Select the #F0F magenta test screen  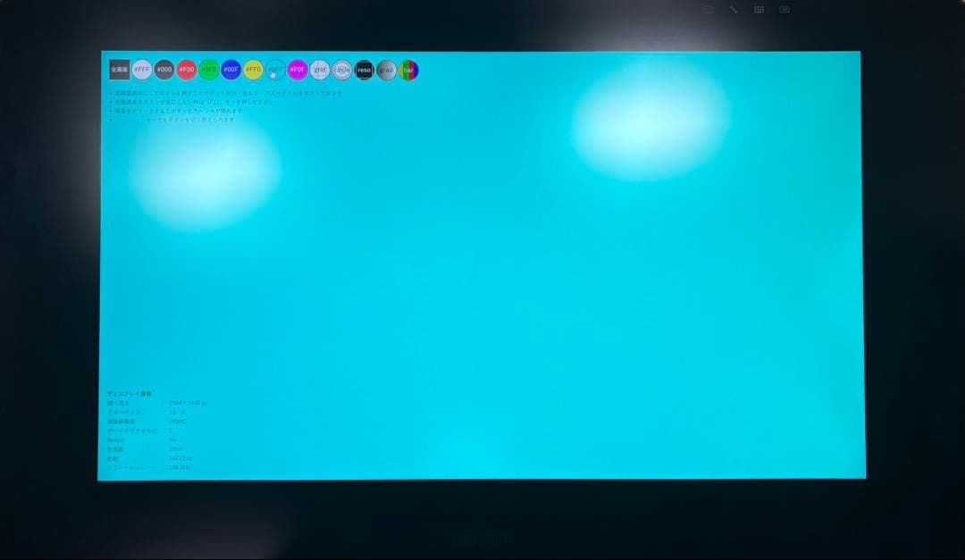click(298, 69)
